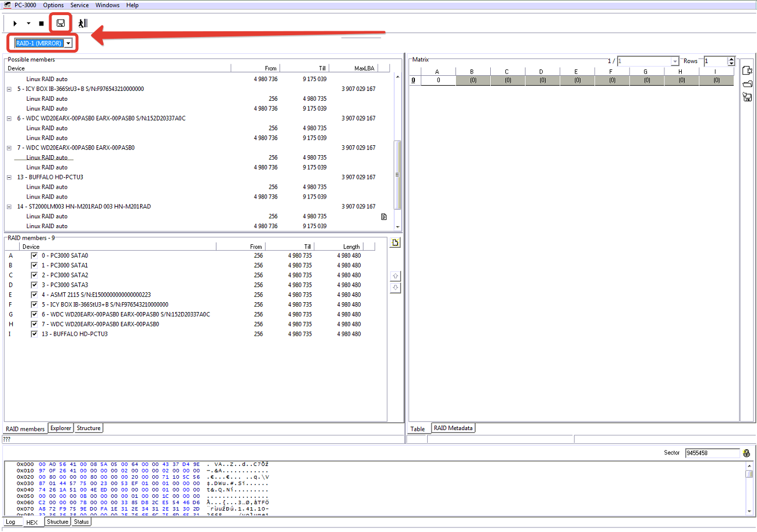Switch to the HEX tab at the bottom
The image size is (757, 532).
(32, 523)
